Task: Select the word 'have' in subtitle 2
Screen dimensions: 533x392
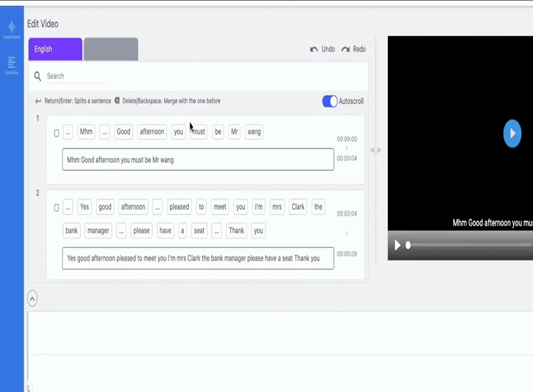Action: (166, 231)
